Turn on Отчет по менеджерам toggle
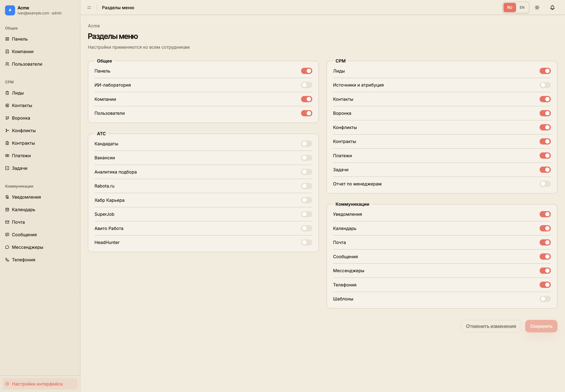Screen dimensions: 565x392 pyautogui.click(x=545, y=184)
